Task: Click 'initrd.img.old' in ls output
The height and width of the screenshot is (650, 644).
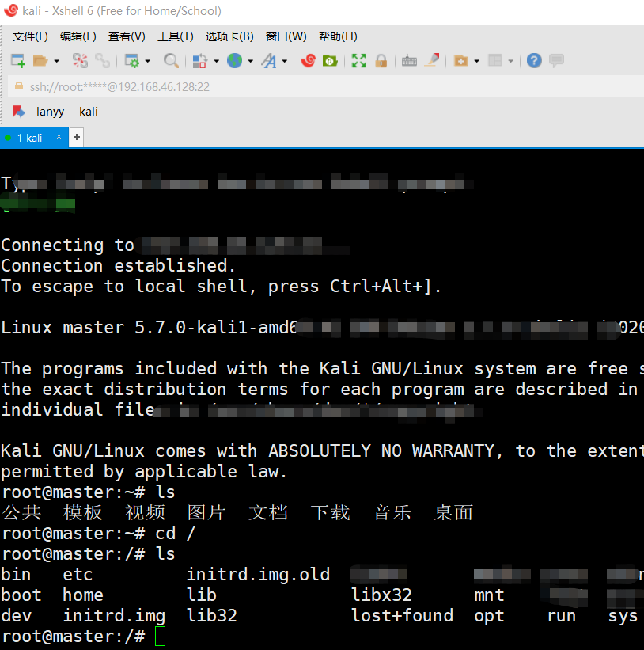Action: (258, 575)
